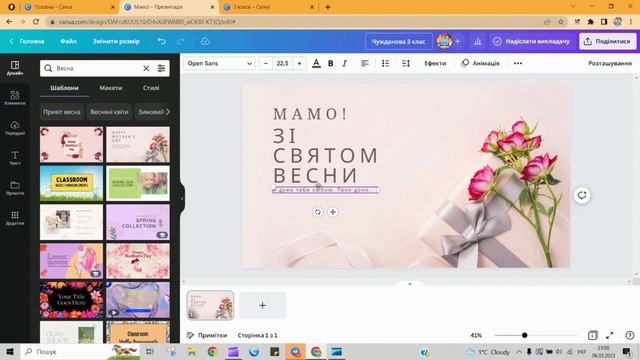The width and height of the screenshot is (640, 360).
Task: Open the more options ellipsis
Action: pos(518,63)
